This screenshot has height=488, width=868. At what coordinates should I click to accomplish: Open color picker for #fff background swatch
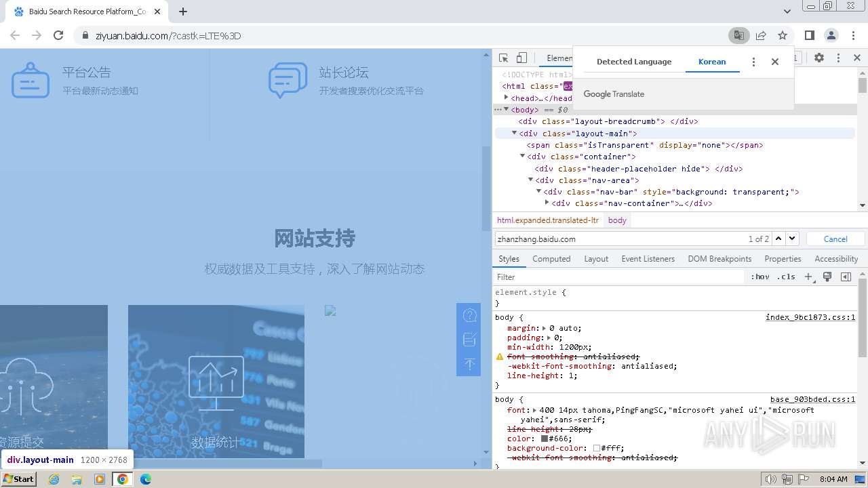tap(597, 448)
